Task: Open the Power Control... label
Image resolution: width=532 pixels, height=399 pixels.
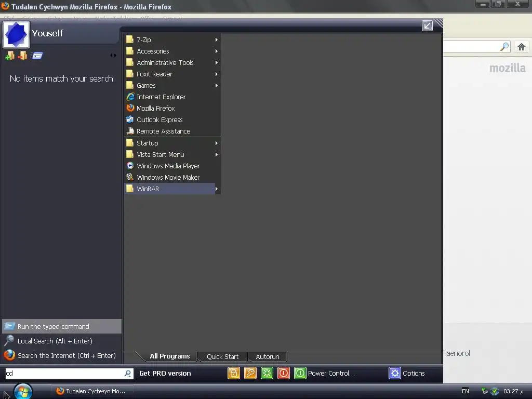Action: [331, 373]
